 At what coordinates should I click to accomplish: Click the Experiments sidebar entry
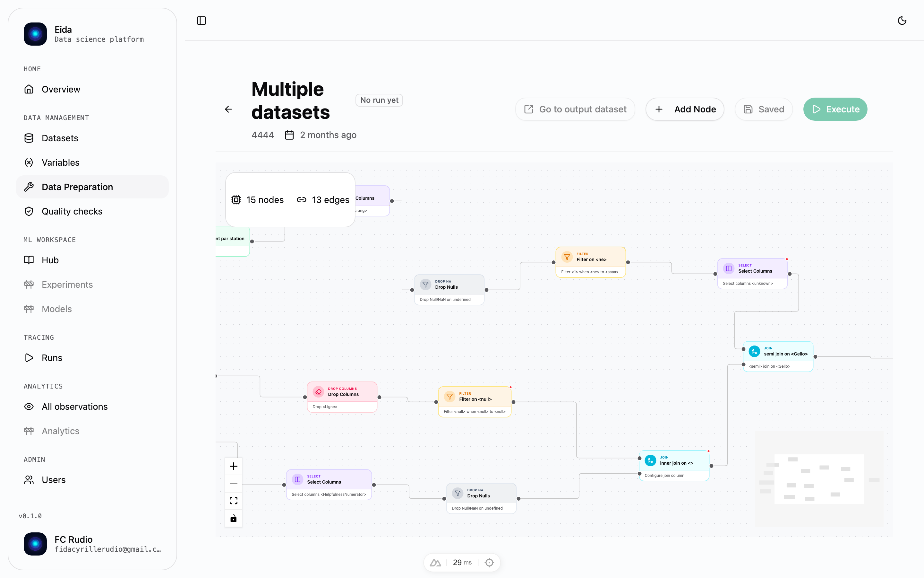click(92, 285)
